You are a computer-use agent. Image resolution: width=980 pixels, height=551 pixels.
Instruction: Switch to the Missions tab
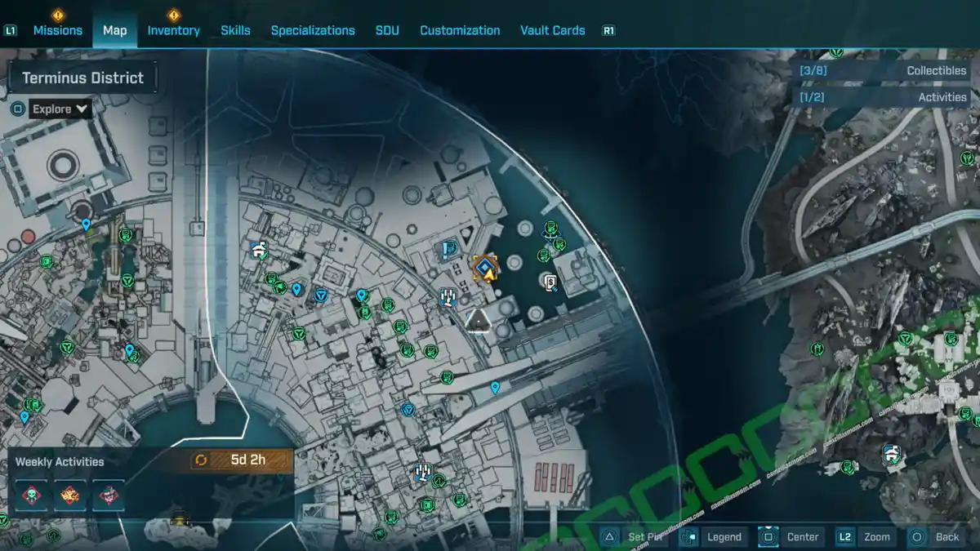point(57,30)
